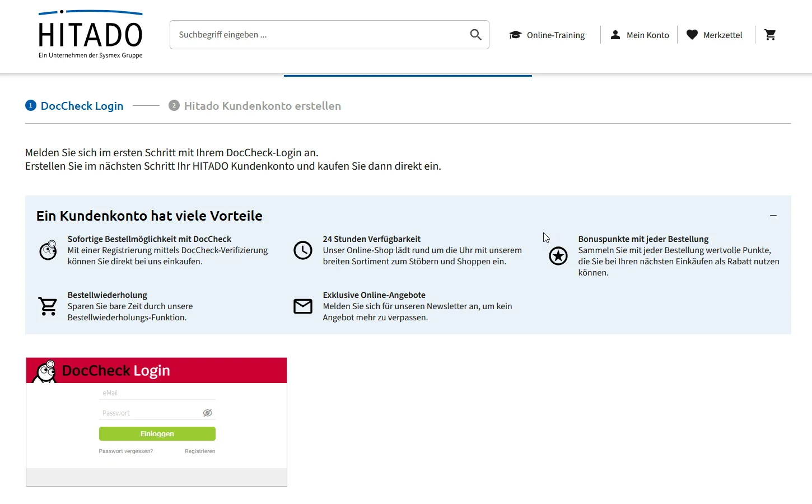
Task: Click heading Ein Kundenkonto hat viele Vorteile
Action: tap(150, 216)
